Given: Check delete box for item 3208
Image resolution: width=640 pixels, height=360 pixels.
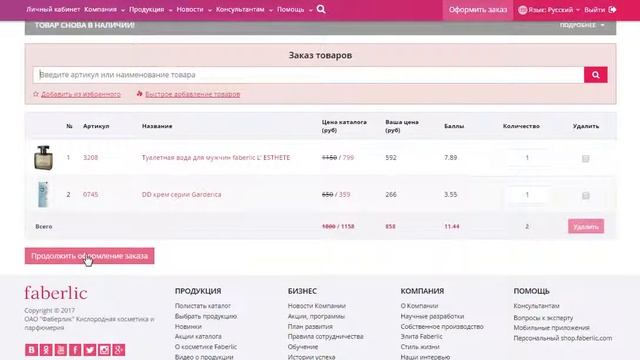Looking at the screenshot, I should pyautogui.click(x=586, y=158).
